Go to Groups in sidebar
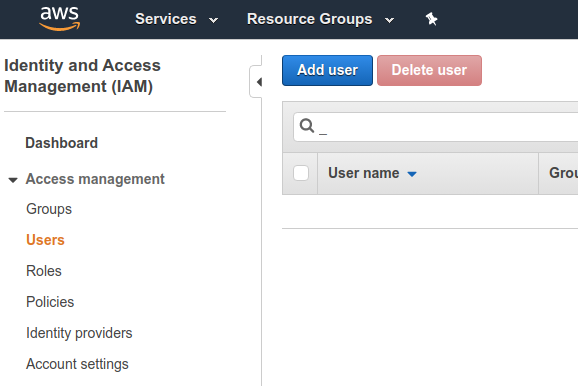Viewport: 578px width, 386px height. pos(49,209)
